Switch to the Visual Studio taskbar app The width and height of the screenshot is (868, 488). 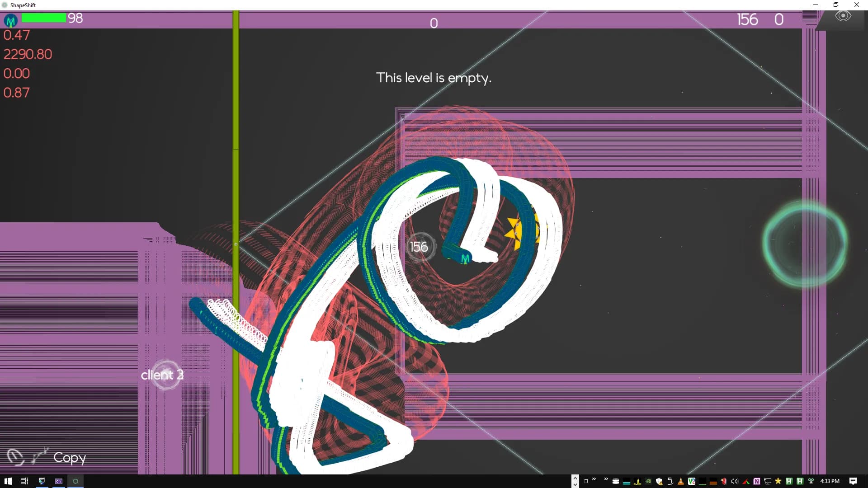pos(59,481)
